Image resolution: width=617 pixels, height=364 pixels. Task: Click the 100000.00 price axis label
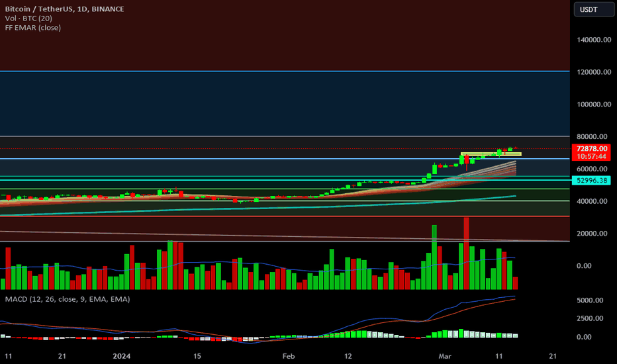[594, 105]
